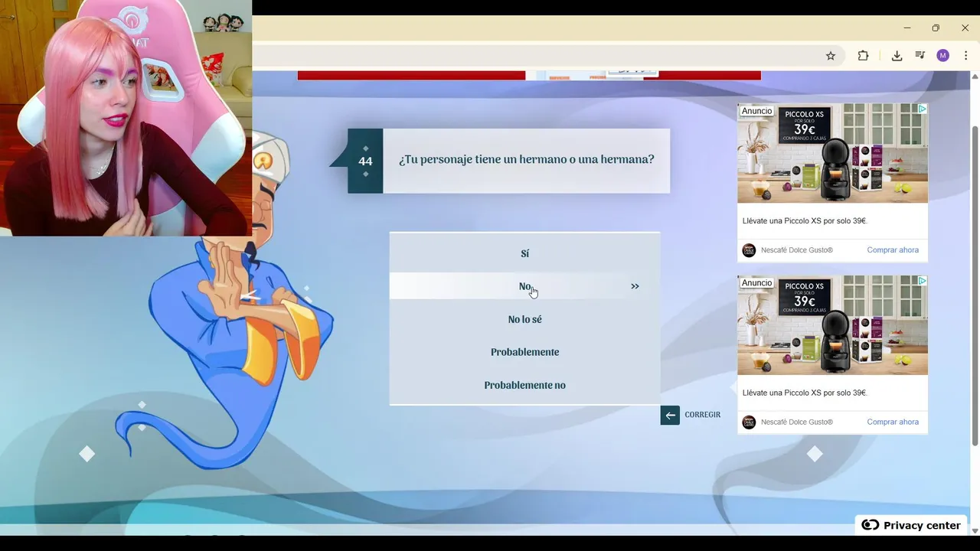The height and width of the screenshot is (551, 980).
Task: Click "Llévate una Piccolo XS" text in bottom ad
Action: tap(805, 393)
